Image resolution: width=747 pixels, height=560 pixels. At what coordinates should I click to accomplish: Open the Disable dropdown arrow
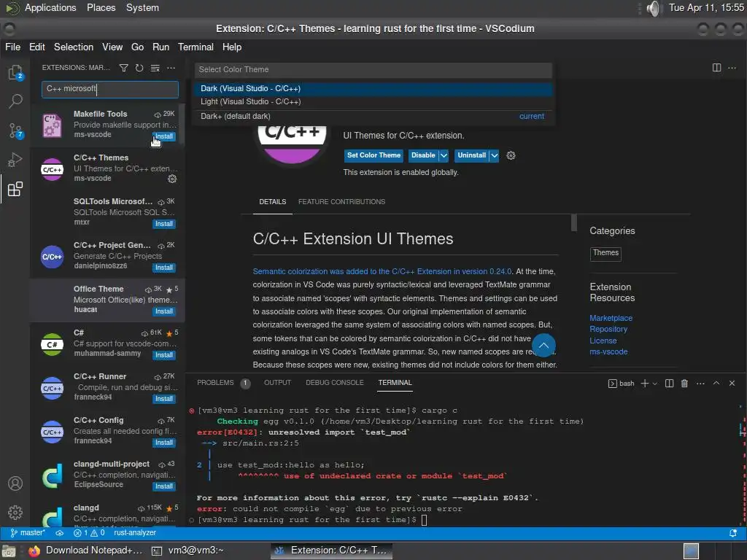pos(444,156)
